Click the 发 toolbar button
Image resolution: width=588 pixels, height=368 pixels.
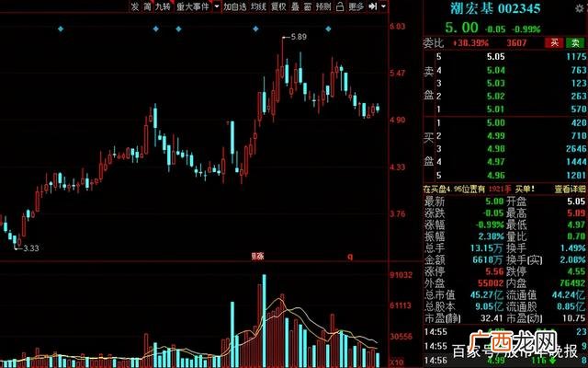click(x=135, y=6)
